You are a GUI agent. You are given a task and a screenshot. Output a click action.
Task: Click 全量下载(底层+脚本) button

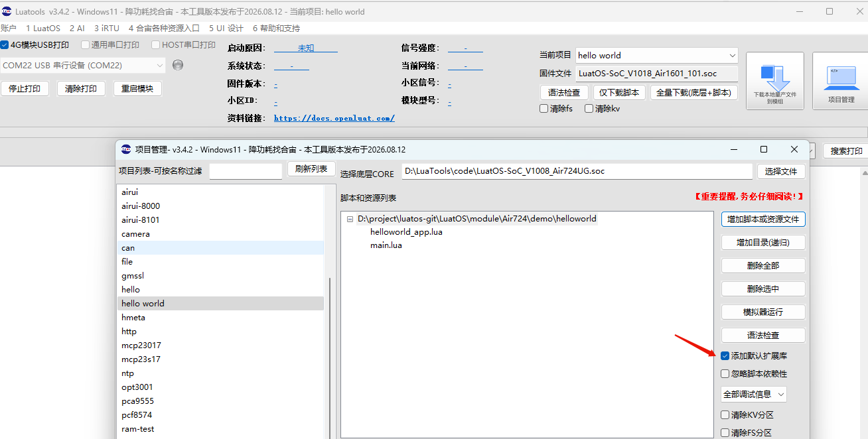pos(693,93)
